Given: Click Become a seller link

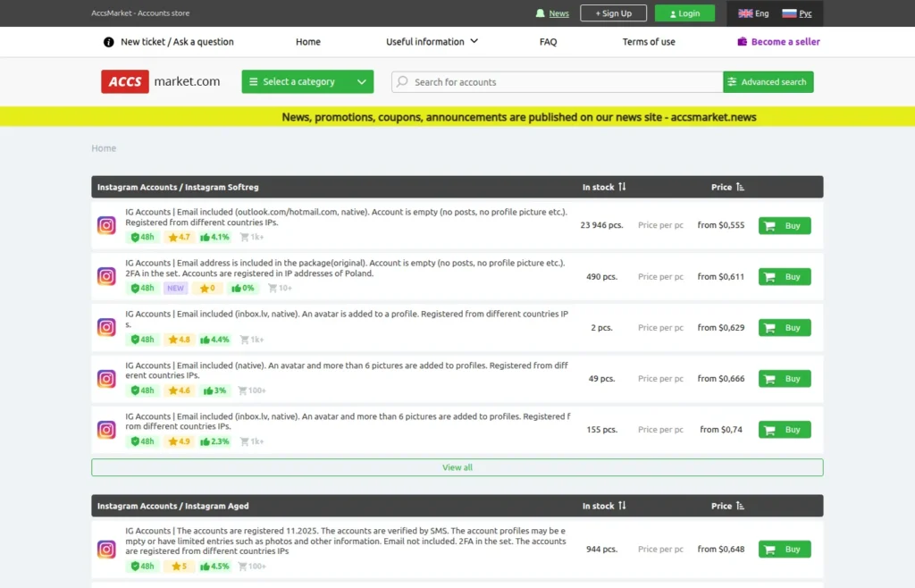Looking at the screenshot, I should point(785,41).
